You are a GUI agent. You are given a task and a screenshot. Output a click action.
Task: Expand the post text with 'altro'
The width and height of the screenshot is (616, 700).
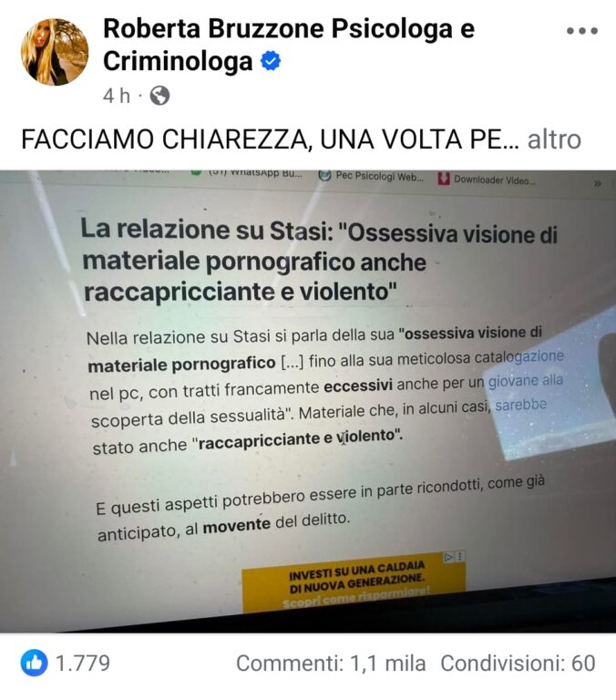[554, 139]
